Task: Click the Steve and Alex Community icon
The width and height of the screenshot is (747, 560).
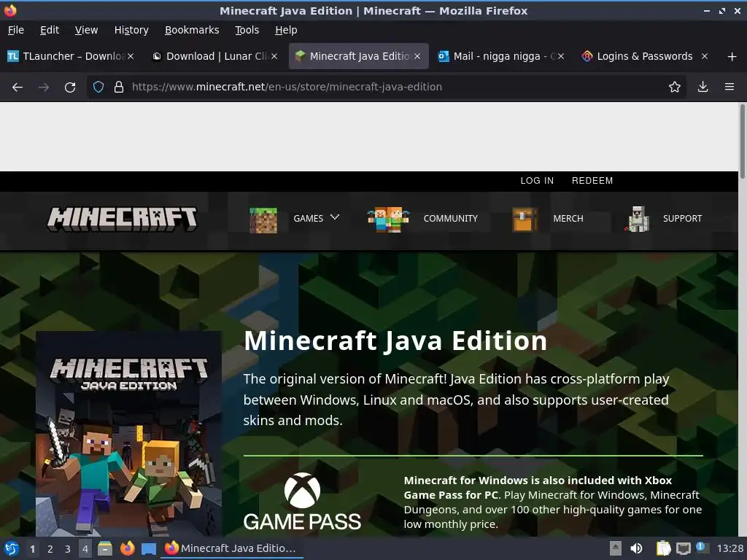Action: 388,219
